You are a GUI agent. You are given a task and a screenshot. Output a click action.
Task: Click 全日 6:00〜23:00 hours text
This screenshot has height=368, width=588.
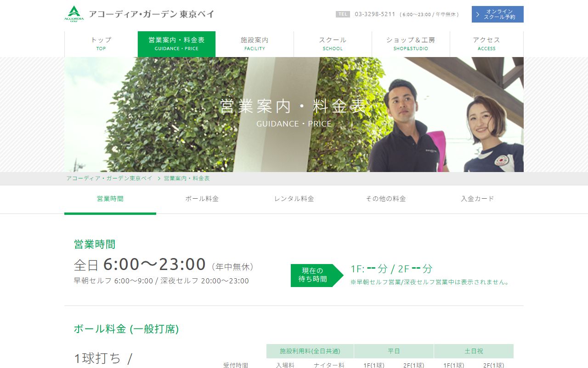coord(164,264)
